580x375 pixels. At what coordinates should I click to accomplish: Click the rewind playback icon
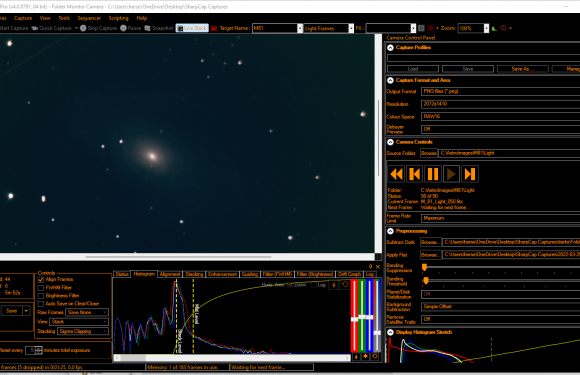(396, 174)
